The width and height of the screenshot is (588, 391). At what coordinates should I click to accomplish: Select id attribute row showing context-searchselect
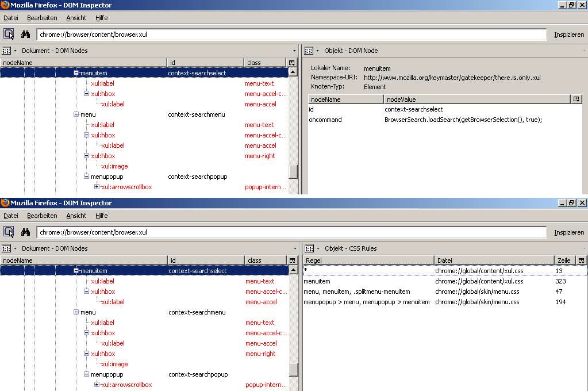pyautogui.click(x=445, y=109)
